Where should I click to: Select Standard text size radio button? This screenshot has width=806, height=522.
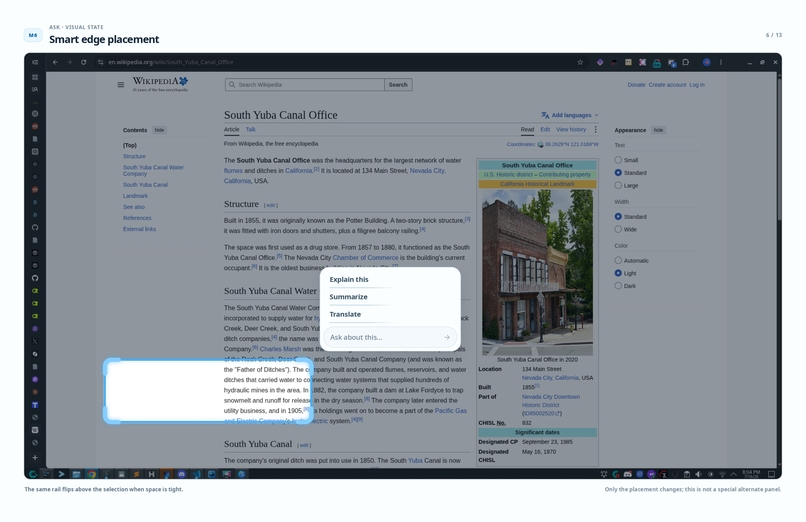618,173
